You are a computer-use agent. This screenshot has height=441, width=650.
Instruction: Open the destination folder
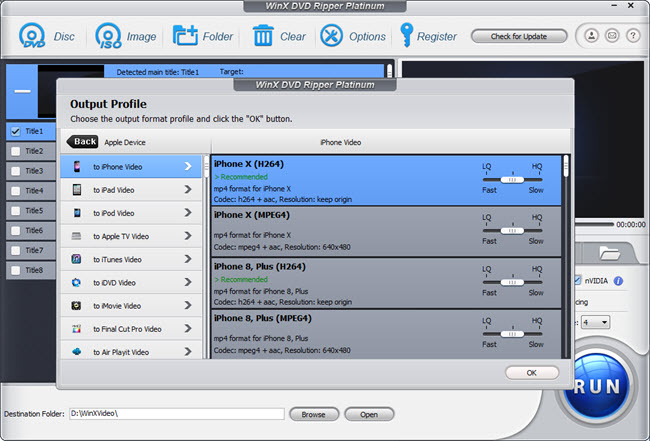[369, 414]
